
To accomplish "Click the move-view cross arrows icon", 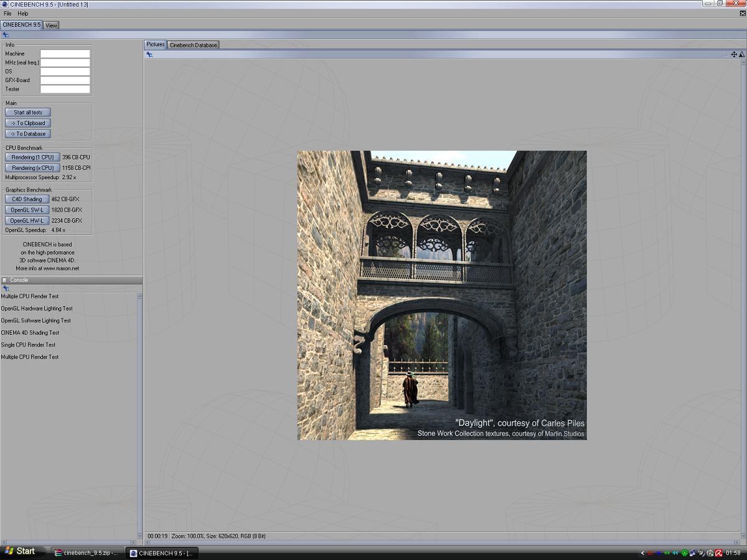I will pyautogui.click(x=734, y=55).
